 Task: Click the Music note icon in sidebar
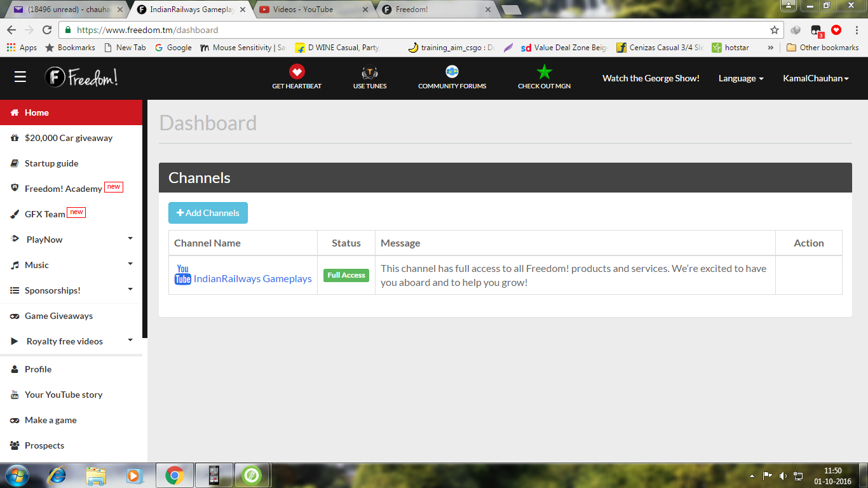tap(15, 265)
